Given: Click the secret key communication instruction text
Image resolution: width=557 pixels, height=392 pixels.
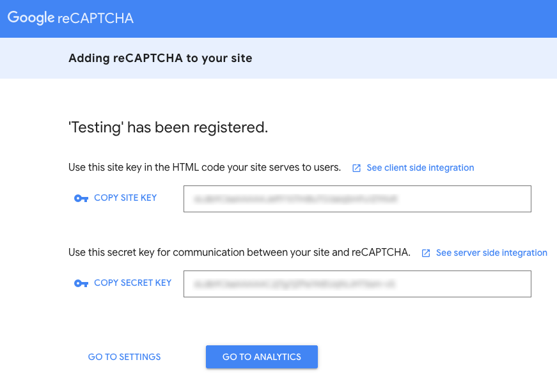Looking at the screenshot, I should click(239, 253).
